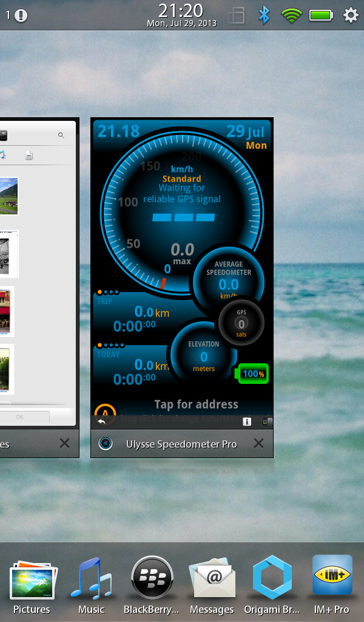Image resolution: width=364 pixels, height=622 pixels.
Task: Select the green trees thumbnail in file picker
Action: 7,369
